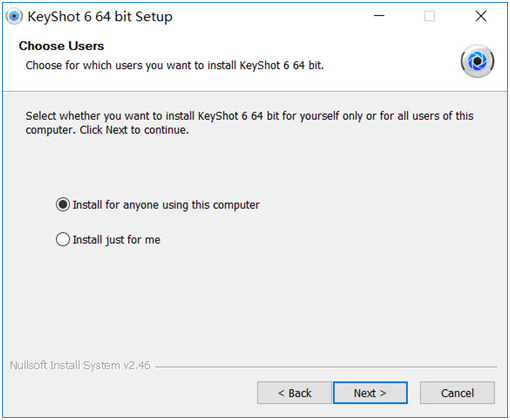
Task: Click the greyed-out maximize button
Action: 429,16
